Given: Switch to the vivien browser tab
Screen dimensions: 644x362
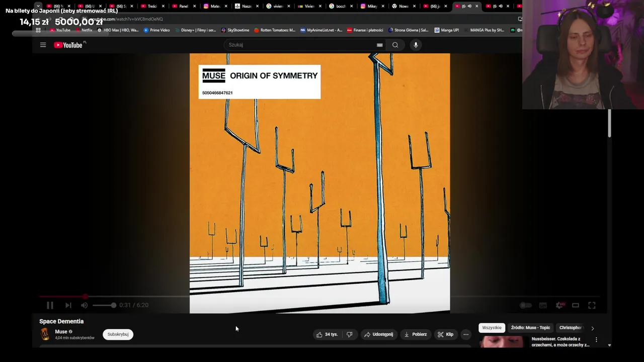Looking at the screenshot, I should tap(278, 6).
